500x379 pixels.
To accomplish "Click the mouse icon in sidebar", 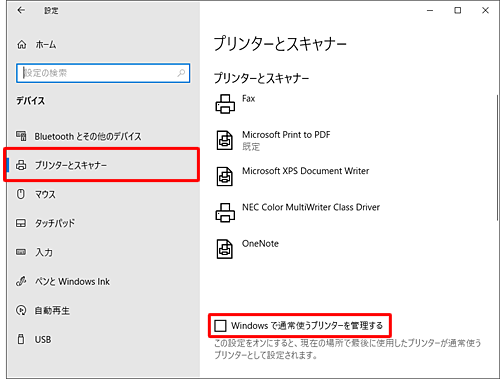I will [x=21, y=194].
